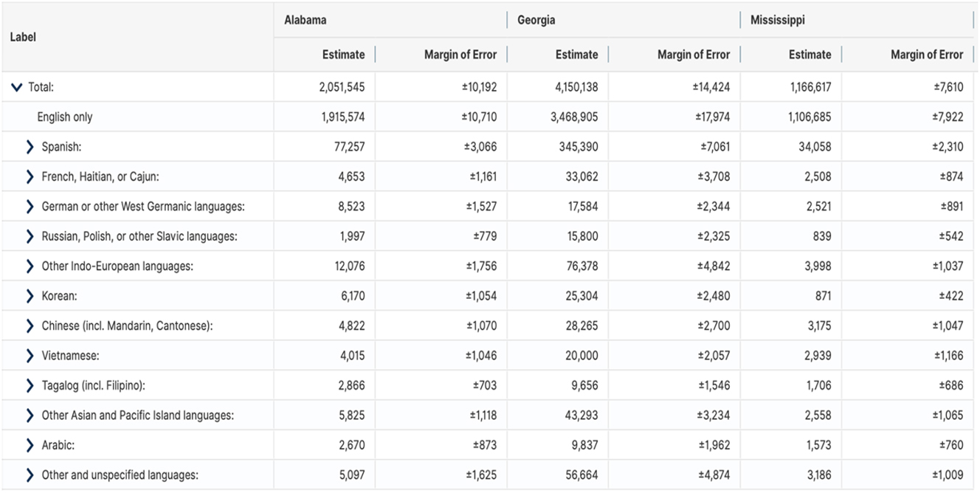
Task: Click the Georgia column header
Action: point(536,20)
